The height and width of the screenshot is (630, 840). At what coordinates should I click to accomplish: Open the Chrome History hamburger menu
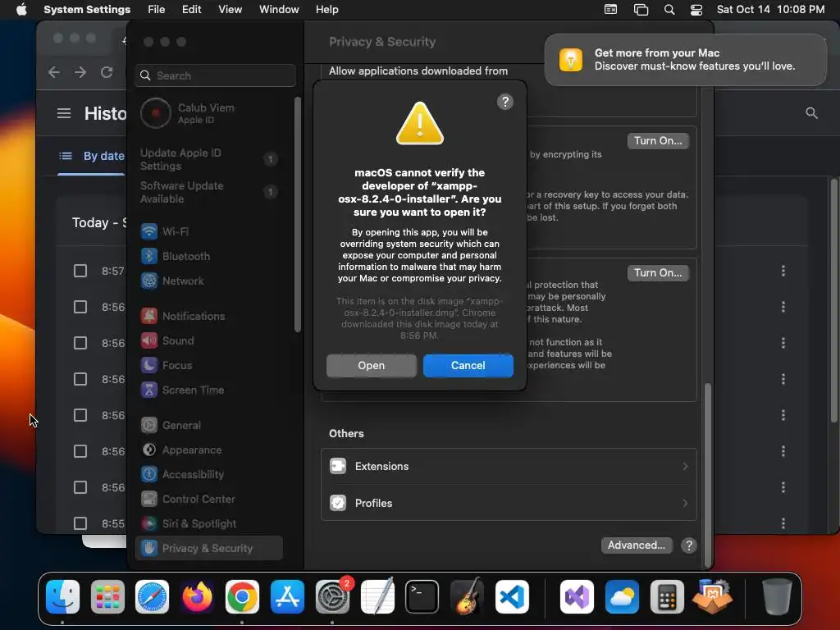pos(64,113)
